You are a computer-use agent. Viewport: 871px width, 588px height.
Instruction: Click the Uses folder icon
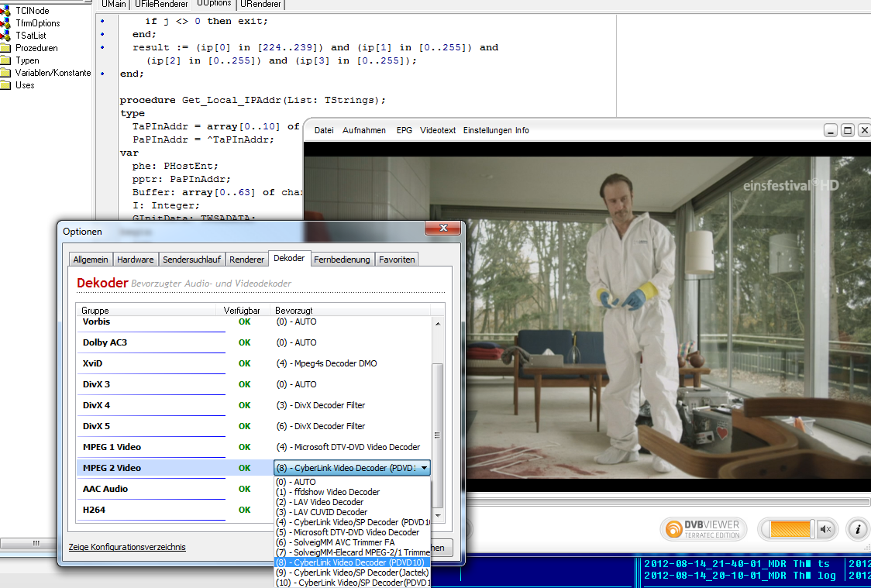coord(6,85)
